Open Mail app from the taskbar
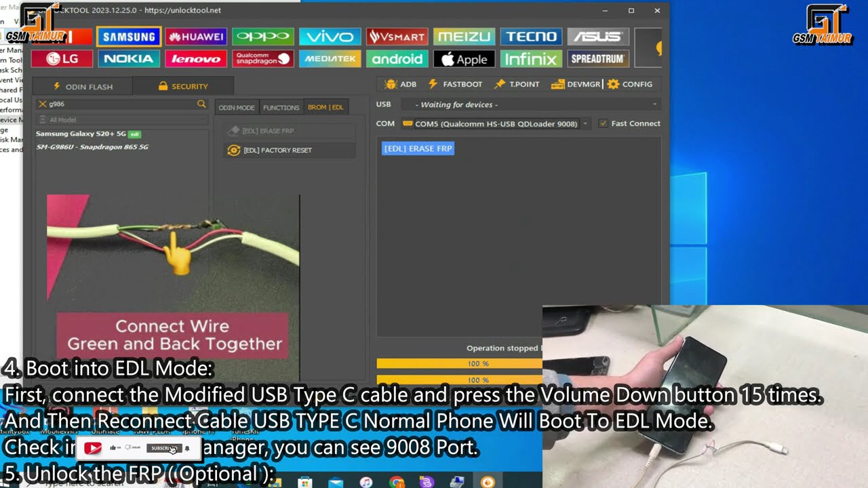Viewport: 868px width, 488px height. coord(336,482)
